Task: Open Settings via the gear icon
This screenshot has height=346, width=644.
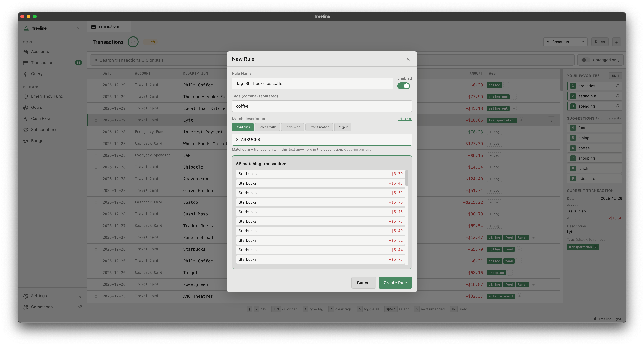Action: 26,296
